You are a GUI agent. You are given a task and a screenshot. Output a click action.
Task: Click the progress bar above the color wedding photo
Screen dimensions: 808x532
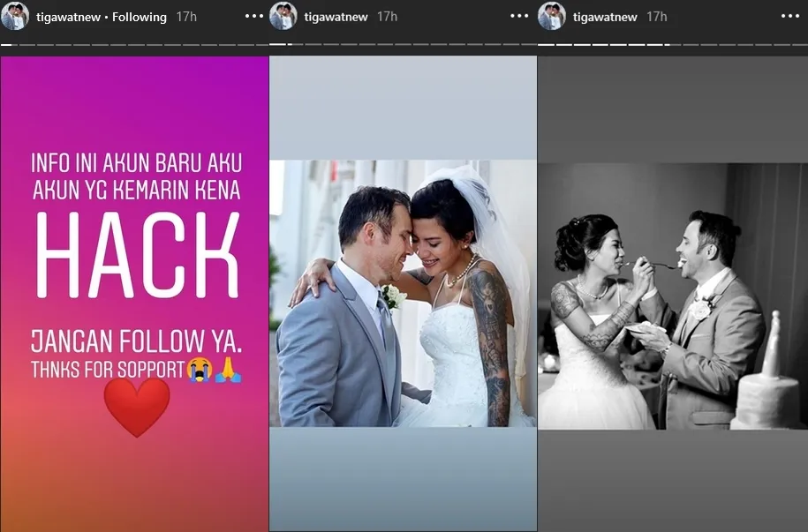[403, 44]
